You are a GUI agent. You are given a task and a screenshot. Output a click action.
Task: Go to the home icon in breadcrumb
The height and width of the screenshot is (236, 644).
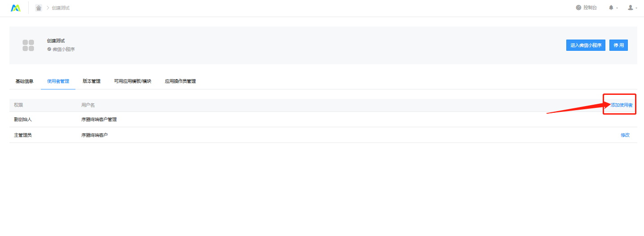39,8
